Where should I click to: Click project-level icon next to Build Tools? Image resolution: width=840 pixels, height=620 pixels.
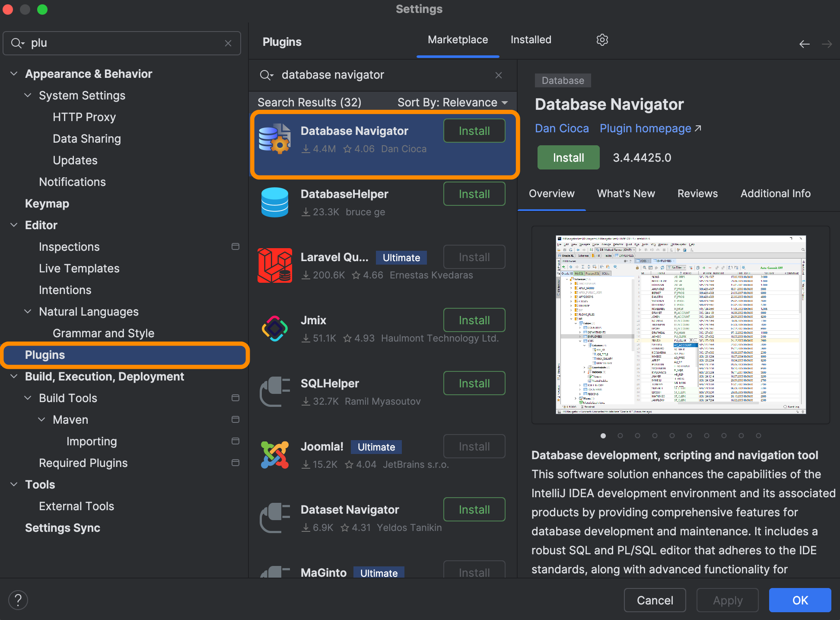click(235, 398)
